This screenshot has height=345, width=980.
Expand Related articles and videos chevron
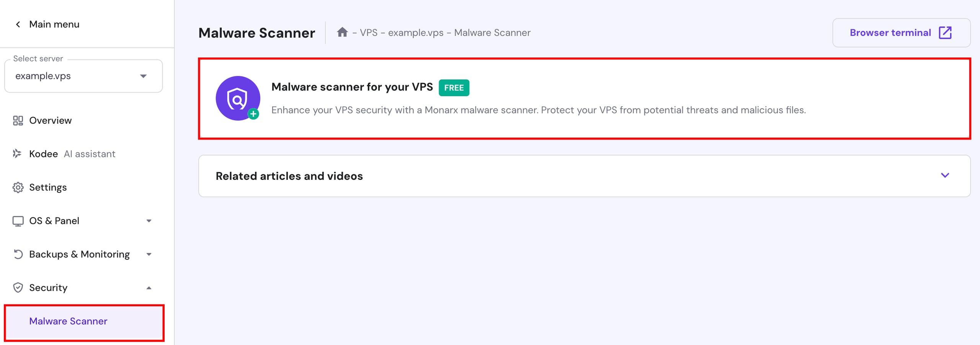coord(945,176)
